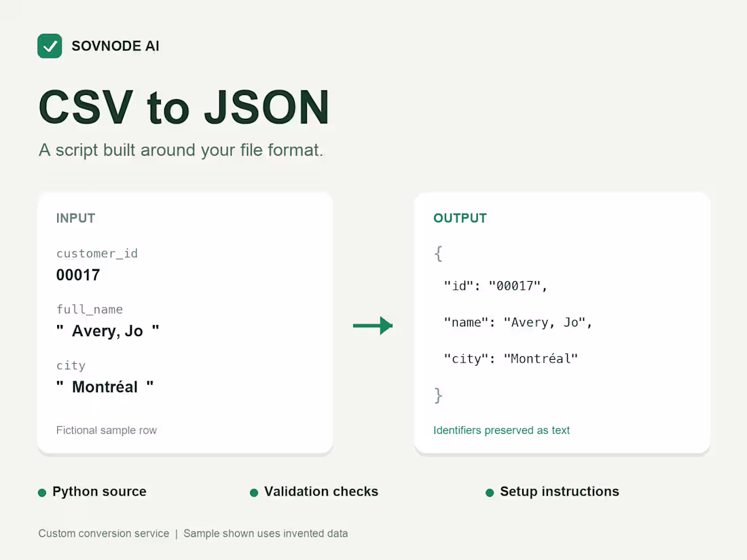Click the full_name field label
Viewport: 747px width, 560px height.
coord(90,310)
